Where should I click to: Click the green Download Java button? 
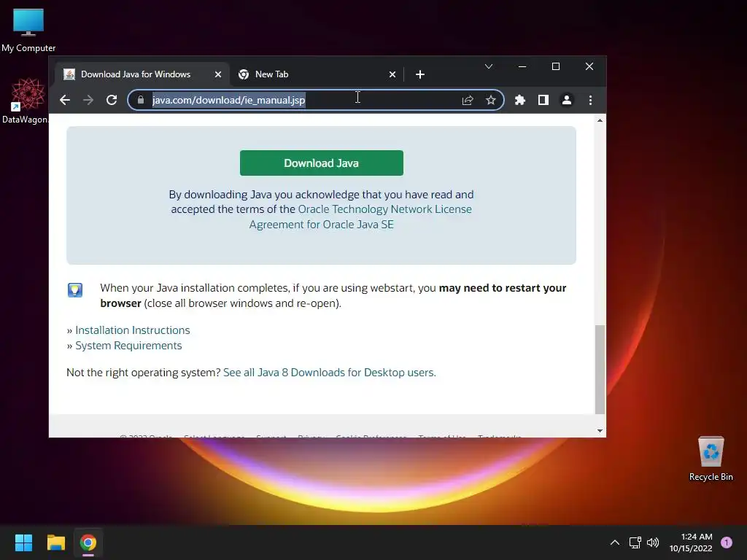tap(322, 163)
